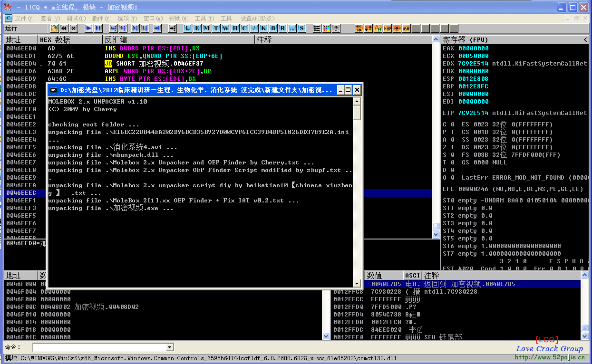Pause the debugged program via toolbar
The width and height of the screenshot is (592, 364).
point(98,29)
